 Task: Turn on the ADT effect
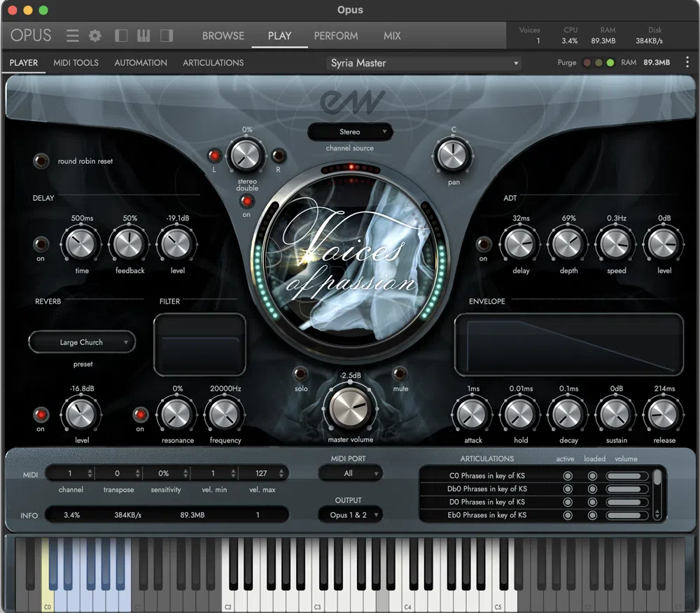coord(483,245)
